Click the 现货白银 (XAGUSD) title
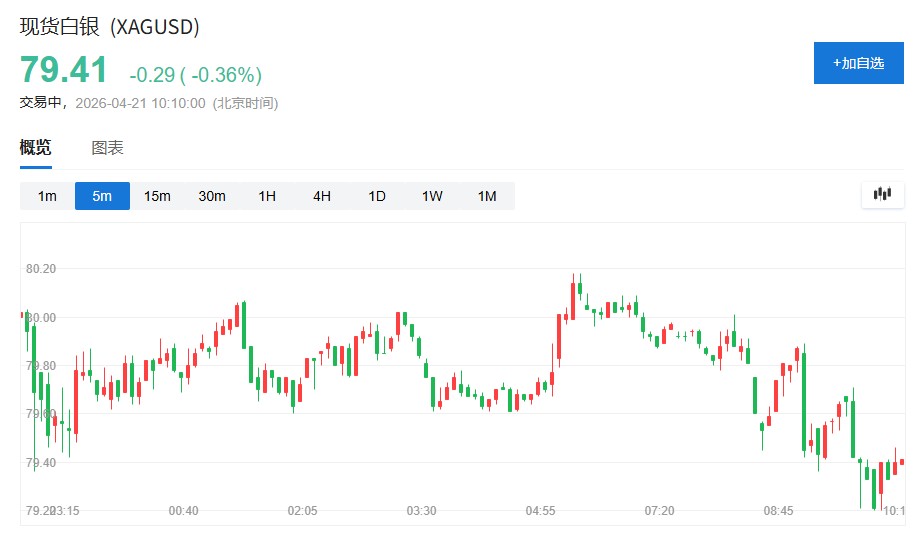Viewport: 917px width, 540px height. [110, 27]
